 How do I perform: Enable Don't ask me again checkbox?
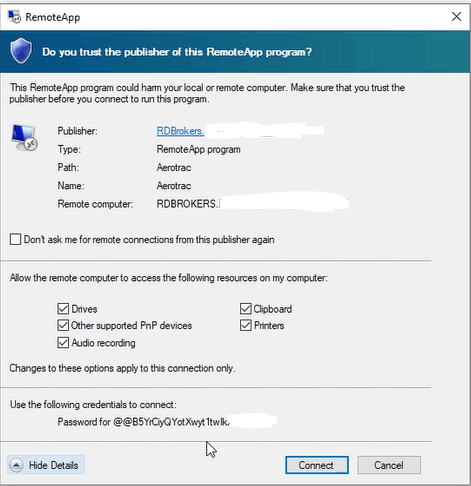15,239
